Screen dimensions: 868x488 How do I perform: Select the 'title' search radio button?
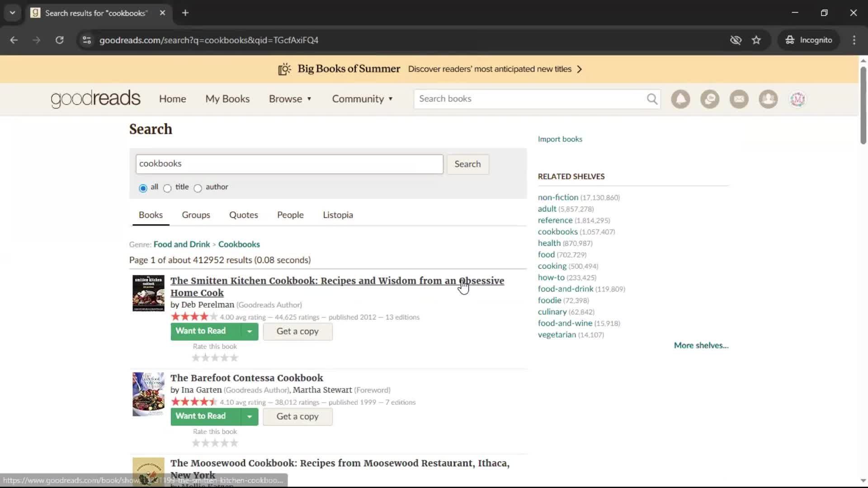point(167,188)
